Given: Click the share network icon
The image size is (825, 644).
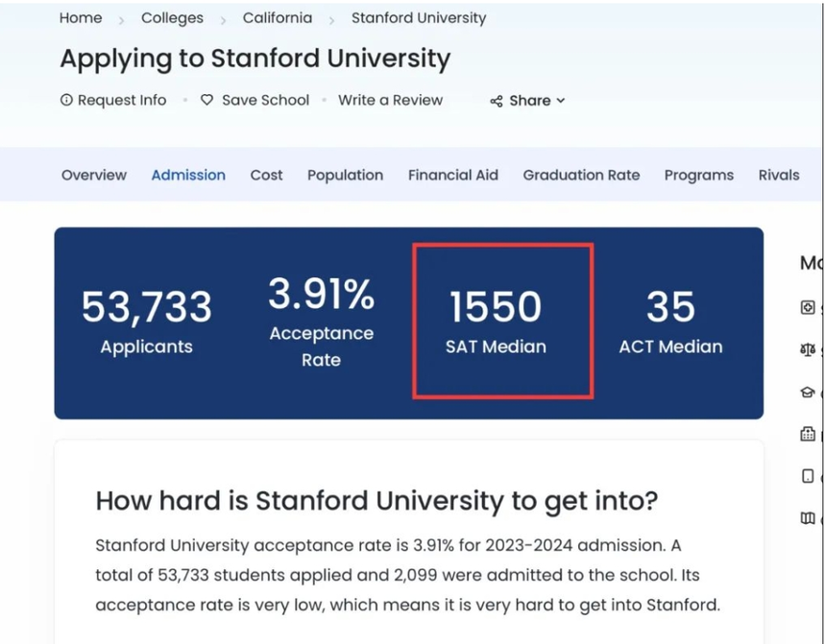Looking at the screenshot, I should coord(497,101).
